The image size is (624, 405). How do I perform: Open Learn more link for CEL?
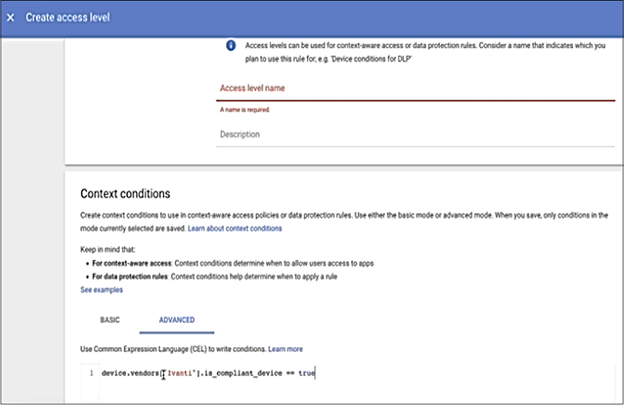pyautogui.click(x=285, y=348)
